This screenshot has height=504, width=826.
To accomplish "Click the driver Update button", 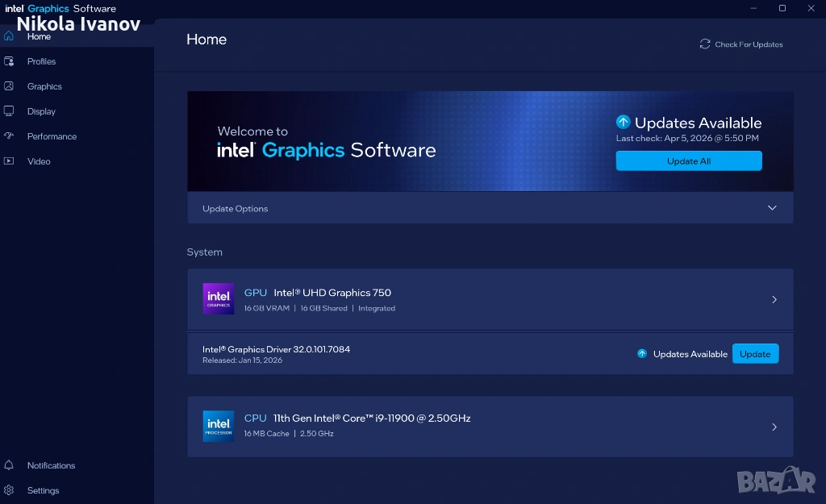I will [x=755, y=354].
